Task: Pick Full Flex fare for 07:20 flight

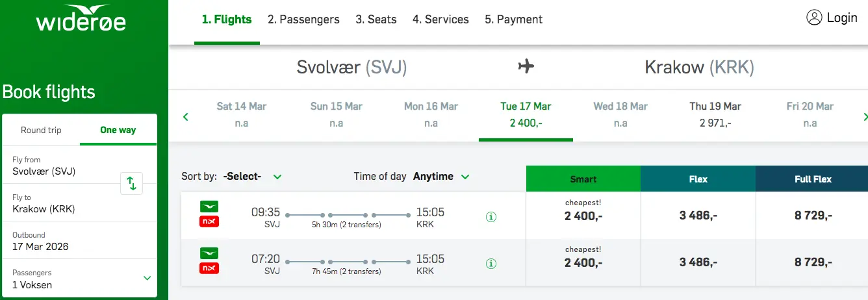Action: (x=812, y=262)
